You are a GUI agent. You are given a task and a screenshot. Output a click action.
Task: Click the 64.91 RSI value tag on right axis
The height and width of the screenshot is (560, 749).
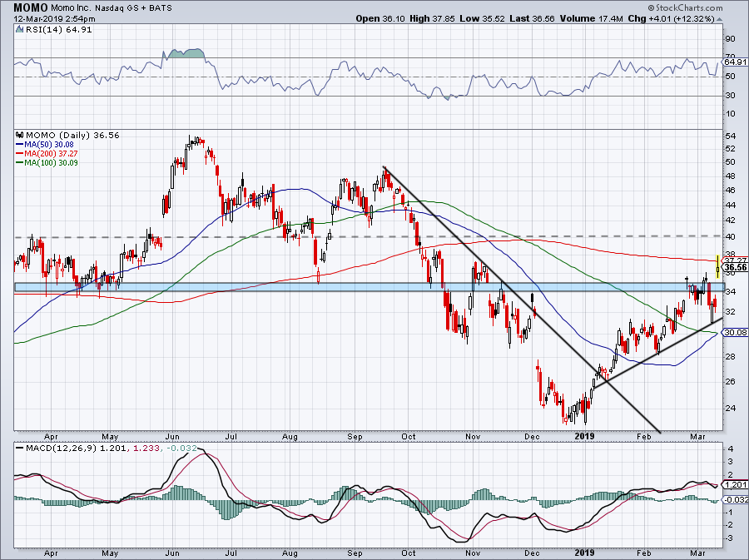tap(735, 62)
